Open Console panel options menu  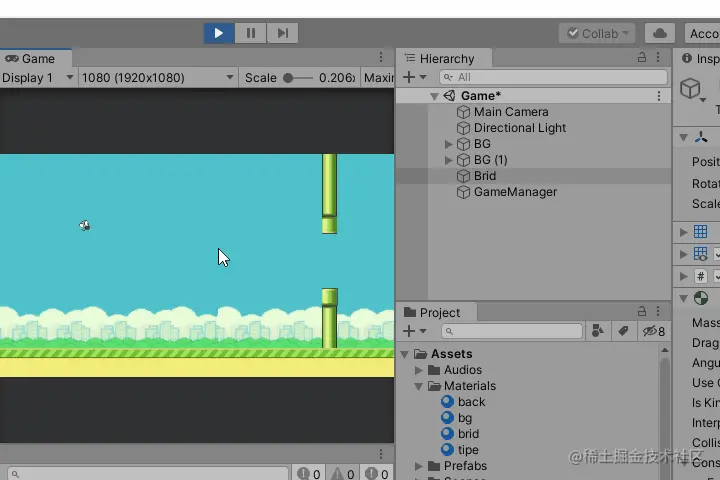(x=381, y=454)
